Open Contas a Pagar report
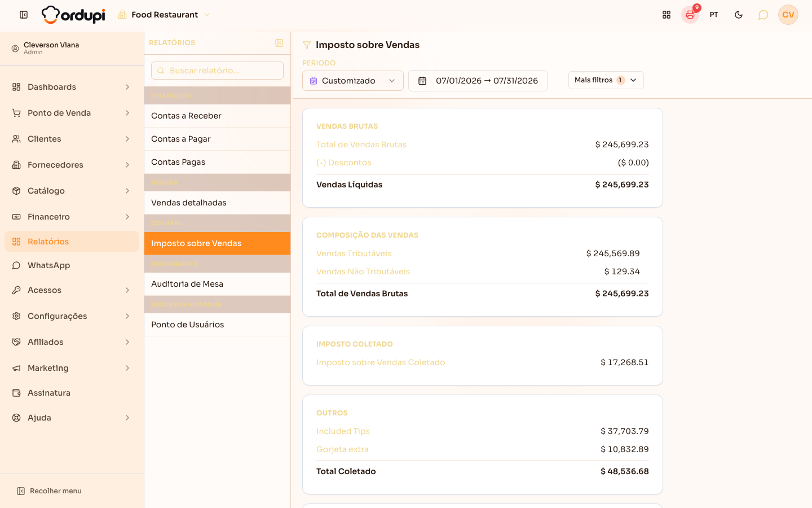 click(217, 139)
